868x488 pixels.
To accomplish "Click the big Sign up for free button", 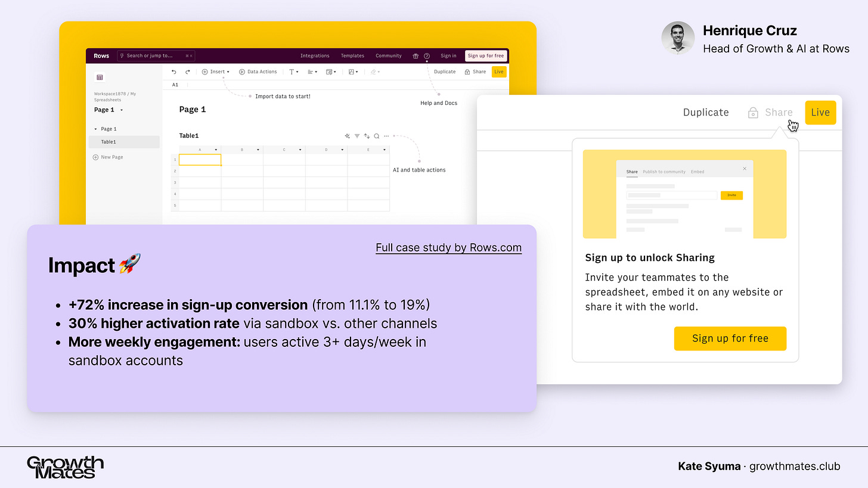I will click(x=730, y=338).
